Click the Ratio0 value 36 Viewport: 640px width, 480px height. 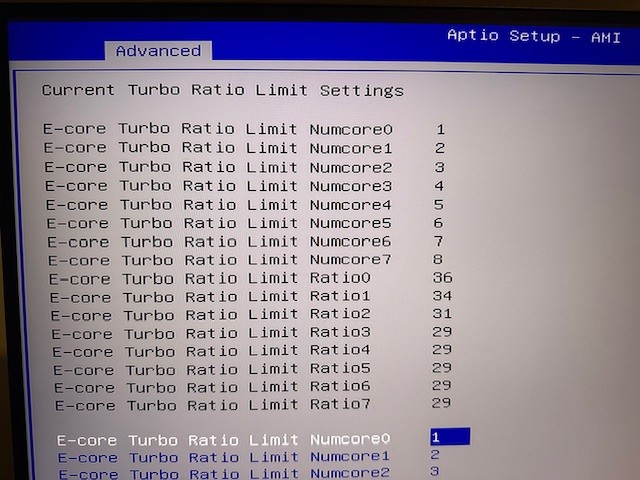[441, 277]
